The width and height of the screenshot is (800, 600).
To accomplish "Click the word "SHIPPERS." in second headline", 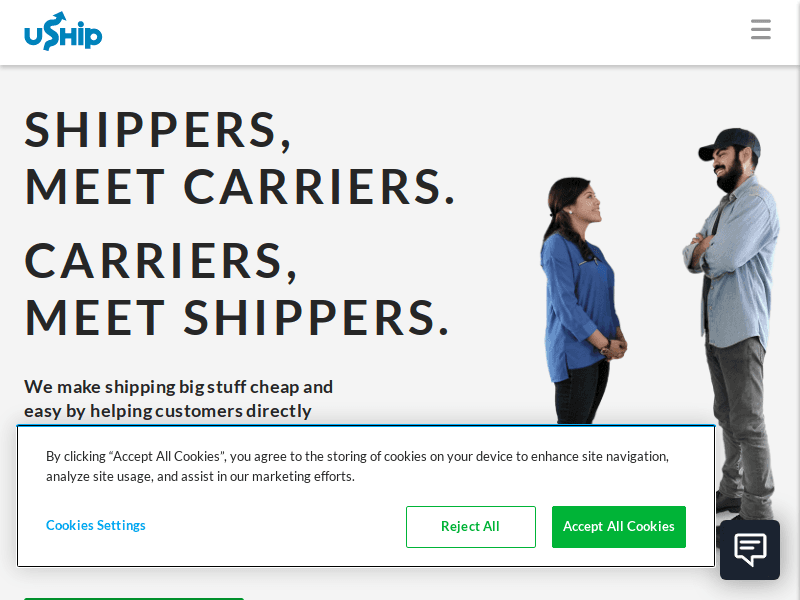I will (317, 317).
